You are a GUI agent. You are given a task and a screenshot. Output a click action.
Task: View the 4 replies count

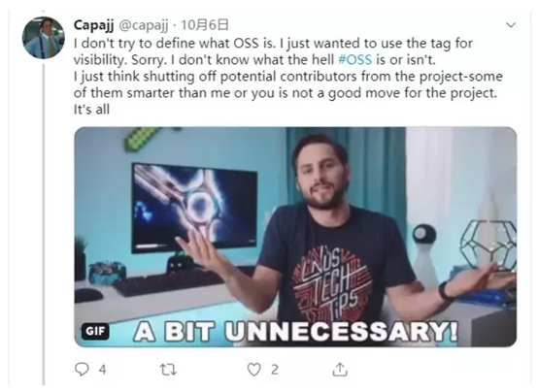[x=102, y=370]
